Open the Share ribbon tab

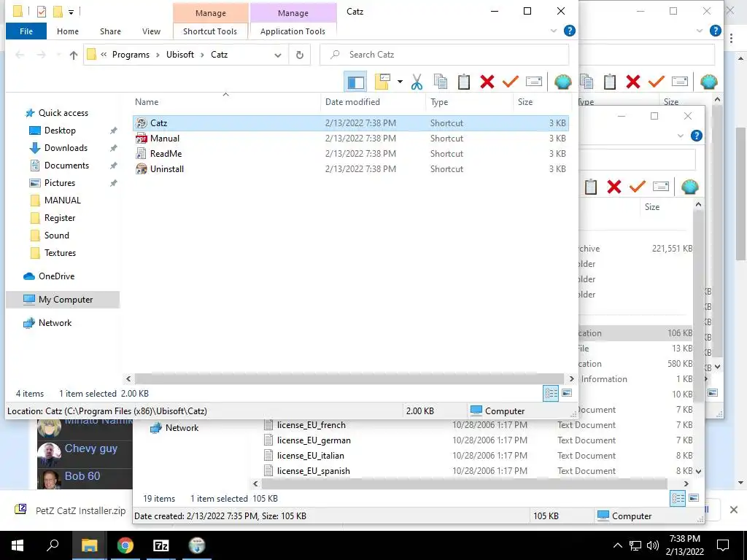coord(110,31)
